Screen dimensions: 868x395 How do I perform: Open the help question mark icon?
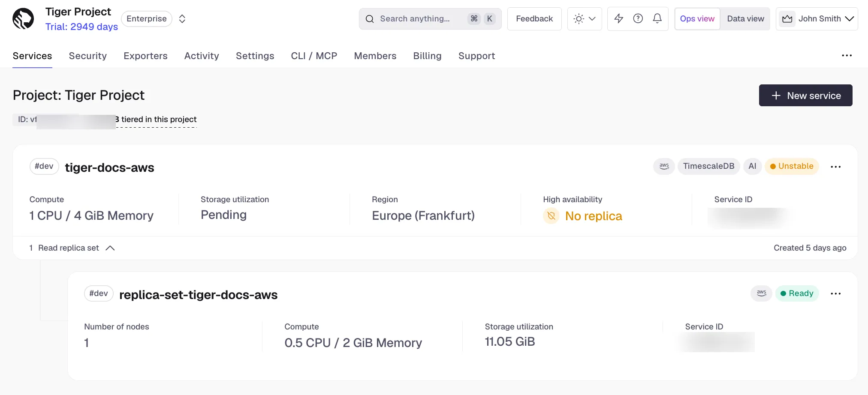[x=638, y=18]
